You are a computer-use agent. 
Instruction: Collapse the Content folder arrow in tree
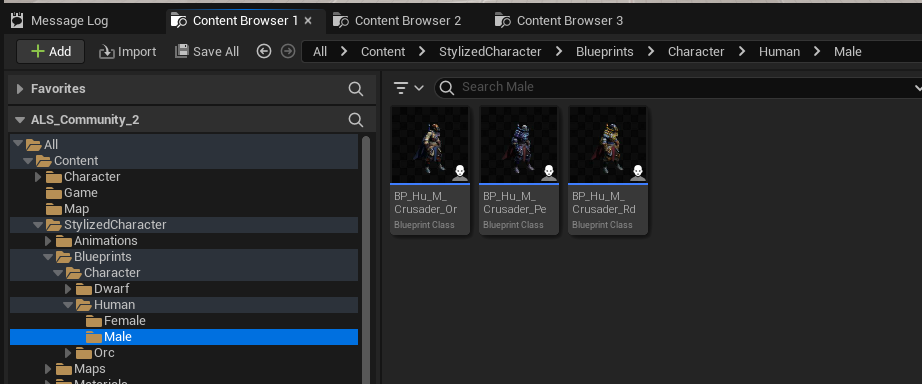28,161
